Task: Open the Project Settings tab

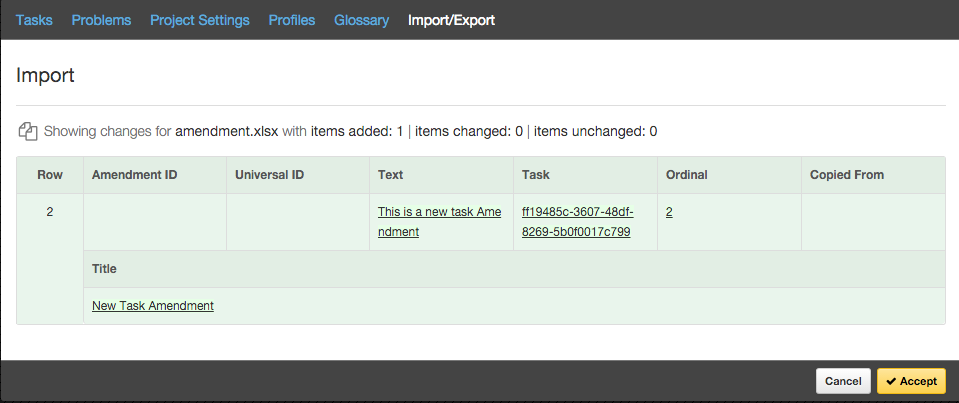Action: click(200, 20)
